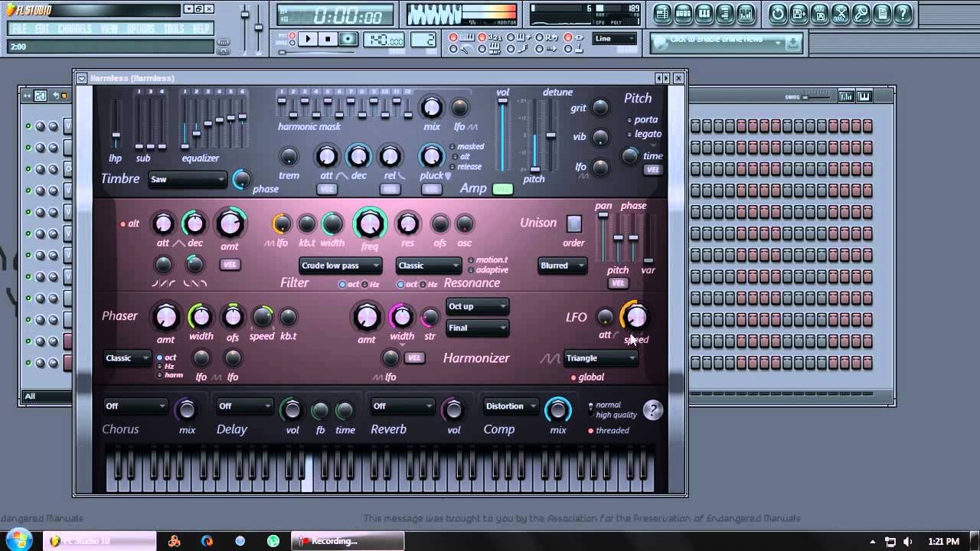Image resolution: width=980 pixels, height=551 pixels.
Task: Click the help question mark toolbar icon
Action: click(903, 13)
